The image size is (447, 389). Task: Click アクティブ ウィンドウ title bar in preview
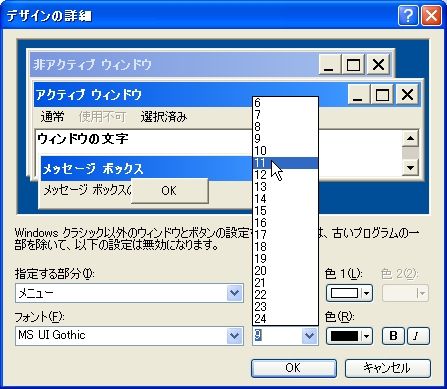[x=190, y=95]
